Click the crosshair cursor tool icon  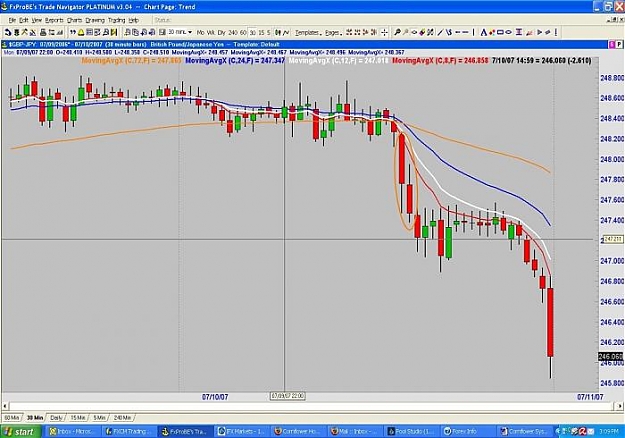[x=384, y=32]
